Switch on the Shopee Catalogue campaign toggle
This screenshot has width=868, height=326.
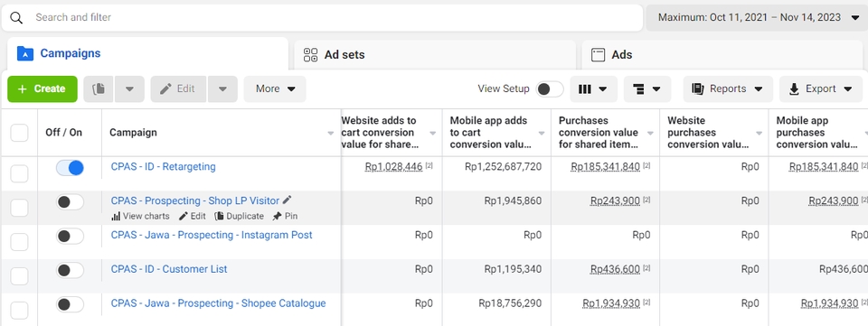tap(70, 304)
